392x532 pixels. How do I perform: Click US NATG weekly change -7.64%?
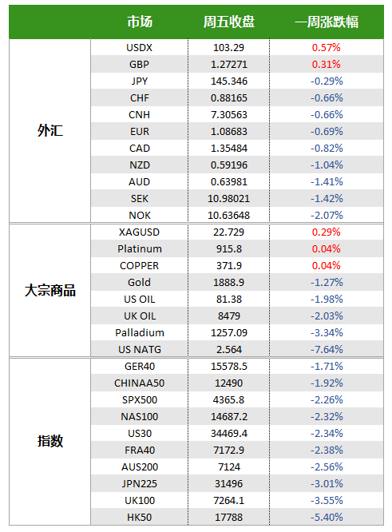(x=327, y=349)
